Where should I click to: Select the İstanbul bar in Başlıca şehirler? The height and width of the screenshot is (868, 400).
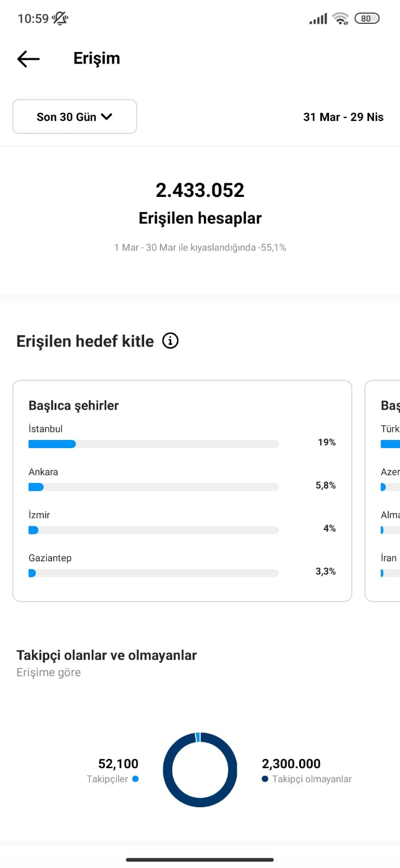point(153,444)
